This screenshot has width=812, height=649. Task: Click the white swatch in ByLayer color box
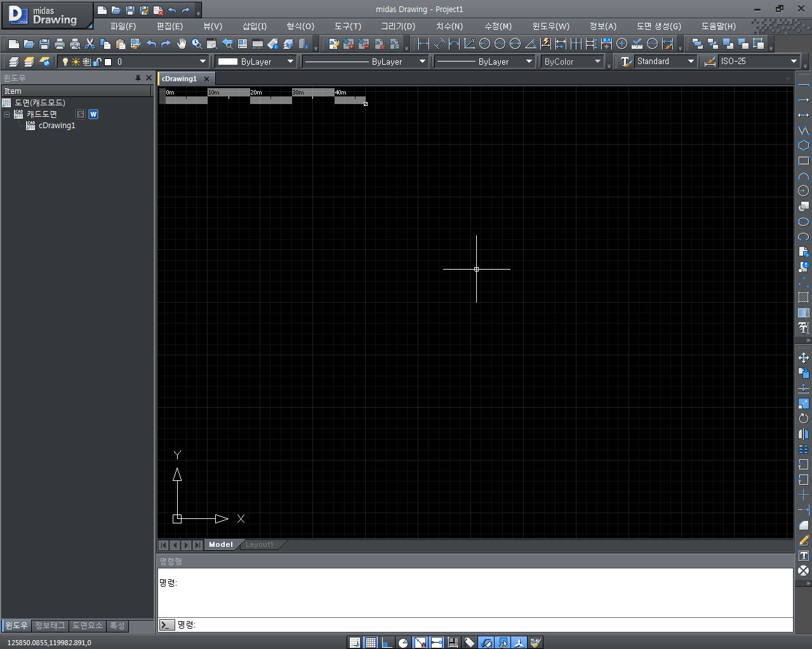coord(227,62)
